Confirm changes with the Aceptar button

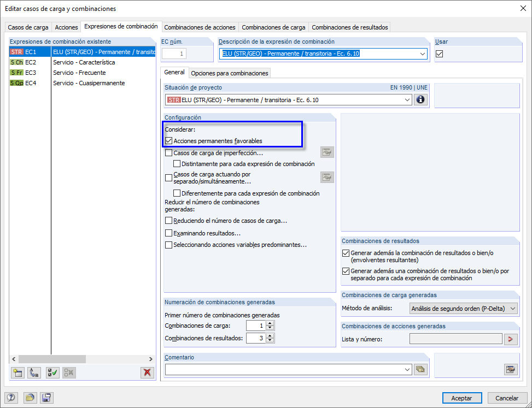point(462,398)
